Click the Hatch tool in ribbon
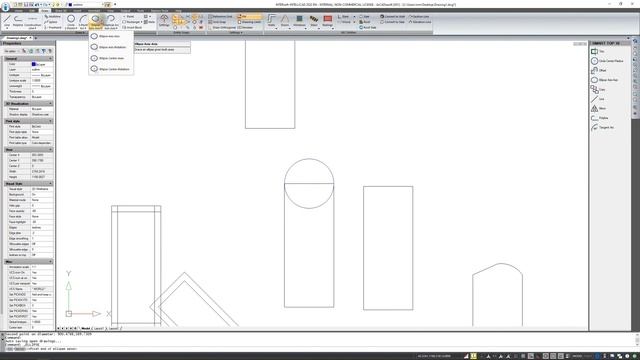The height and width of the screenshot is (360, 640). tap(149, 22)
